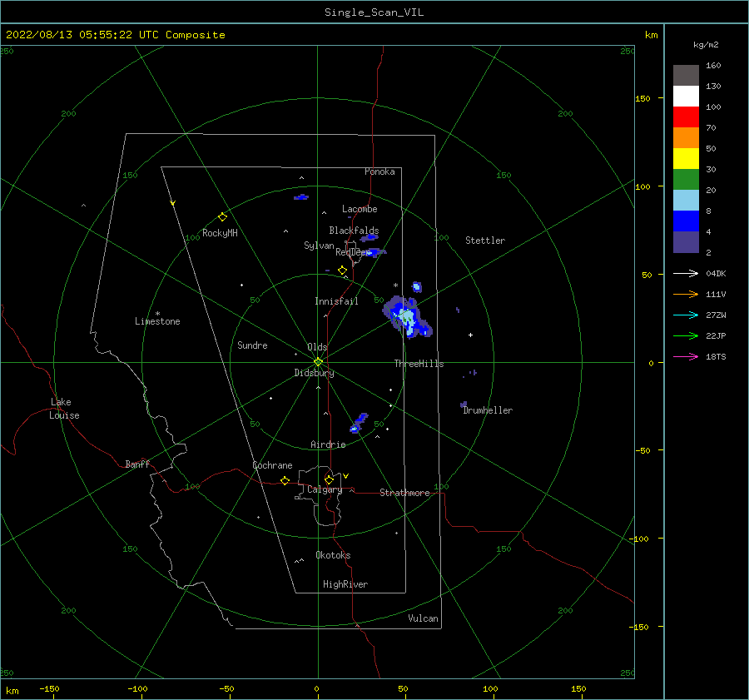The height and width of the screenshot is (700, 749).
Task: Click the Okotoks label
Action: (x=333, y=555)
